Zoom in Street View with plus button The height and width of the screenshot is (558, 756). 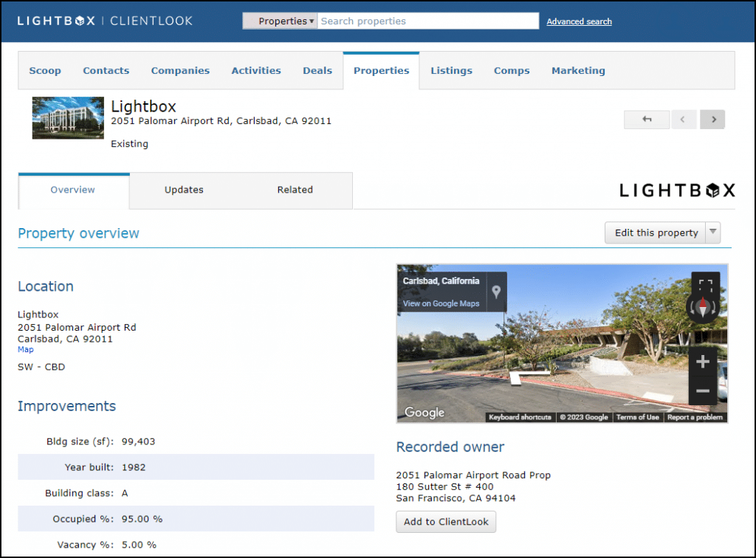pyautogui.click(x=703, y=362)
